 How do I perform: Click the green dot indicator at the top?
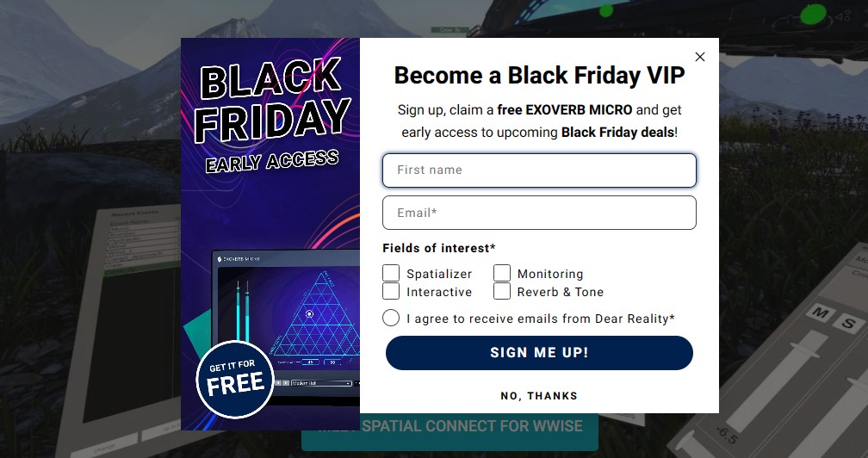pos(812,15)
